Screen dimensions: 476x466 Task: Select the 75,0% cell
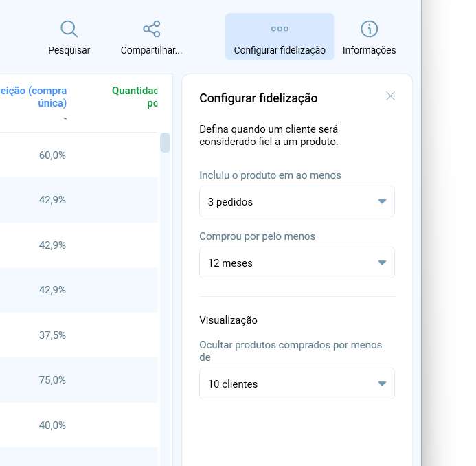(52, 380)
